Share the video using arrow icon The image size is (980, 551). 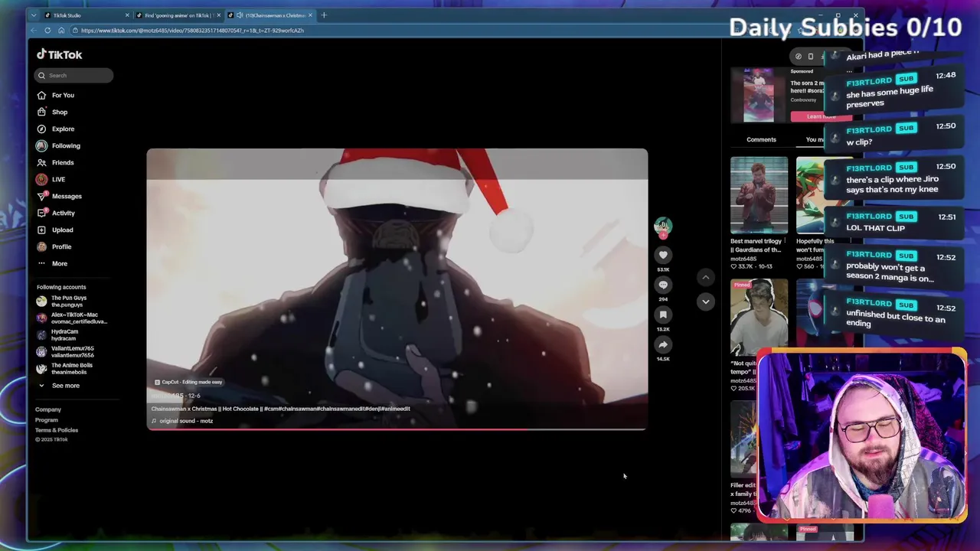[663, 344]
